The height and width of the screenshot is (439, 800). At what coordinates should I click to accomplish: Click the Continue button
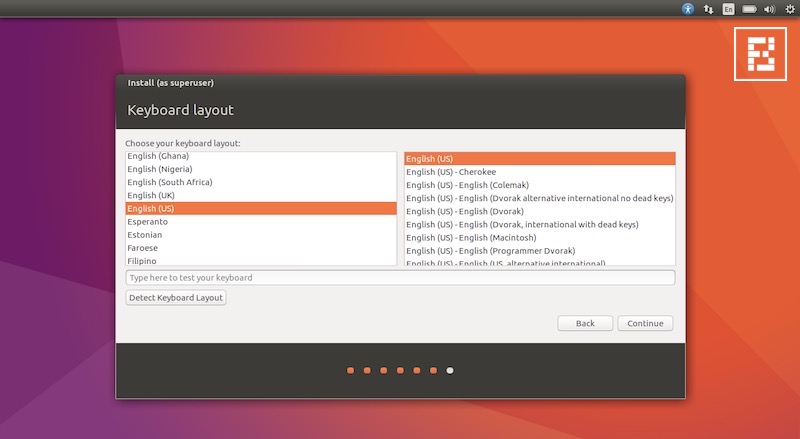tap(645, 323)
